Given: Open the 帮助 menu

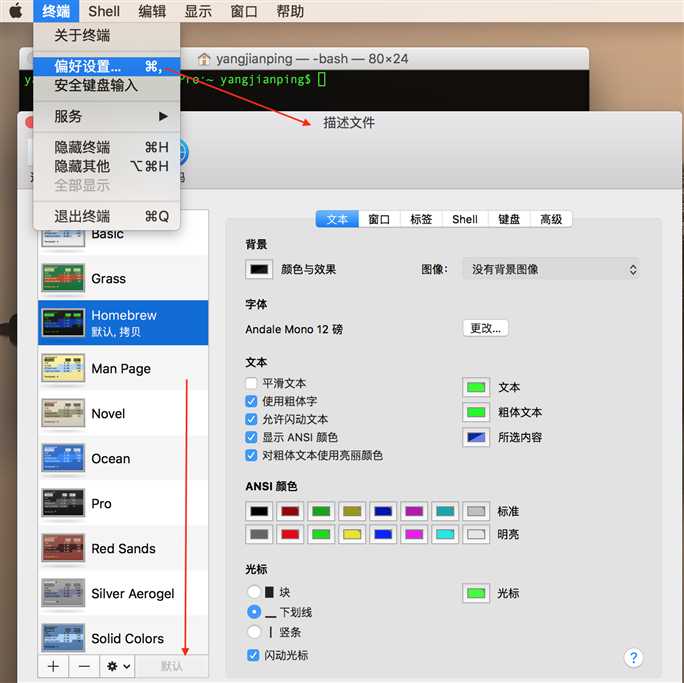Looking at the screenshot, I should pyautogui.click(x=290, y=11).
